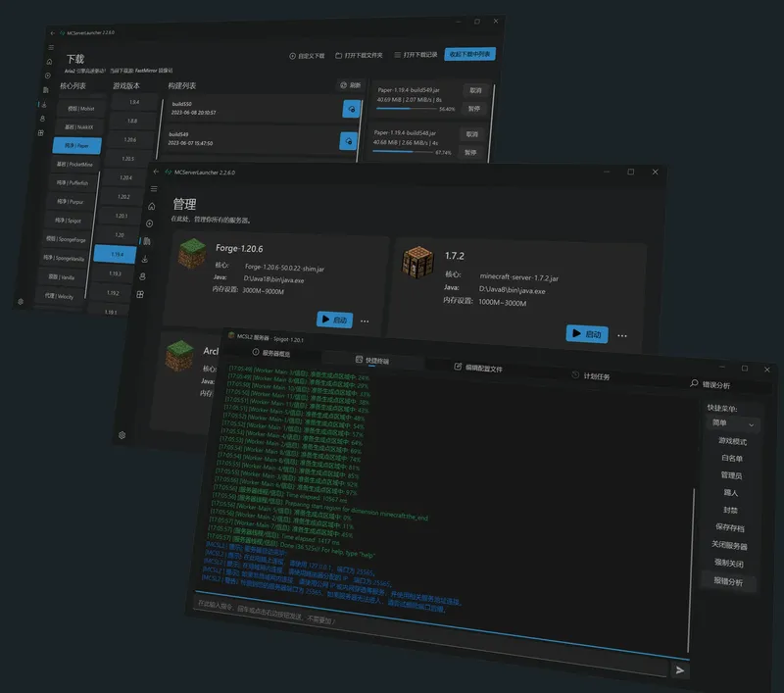The height and width of the screenshot is (693, 784).
Task: Start the 1.7.2 server
Action: 587,333
